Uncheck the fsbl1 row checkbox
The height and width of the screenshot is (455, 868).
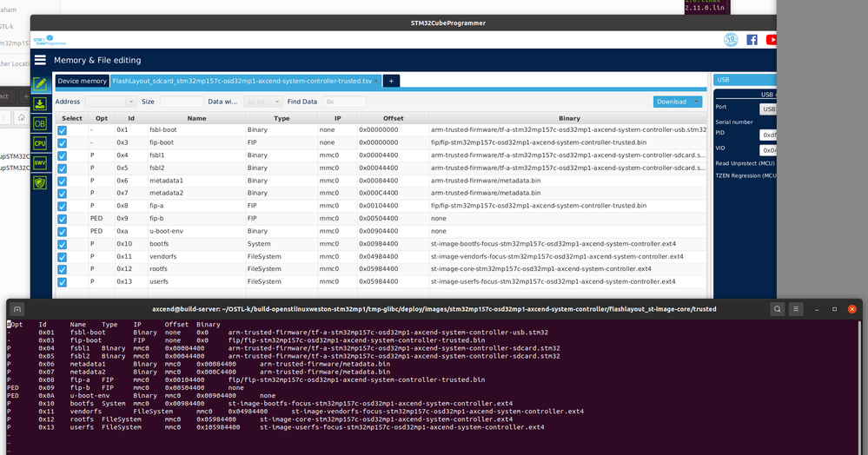coord(62,155)
